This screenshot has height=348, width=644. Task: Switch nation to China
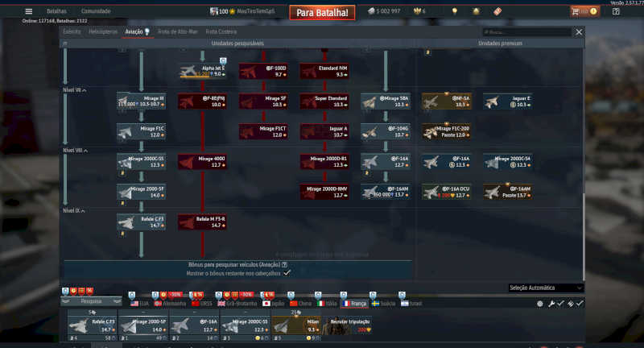tap(300, 304)
